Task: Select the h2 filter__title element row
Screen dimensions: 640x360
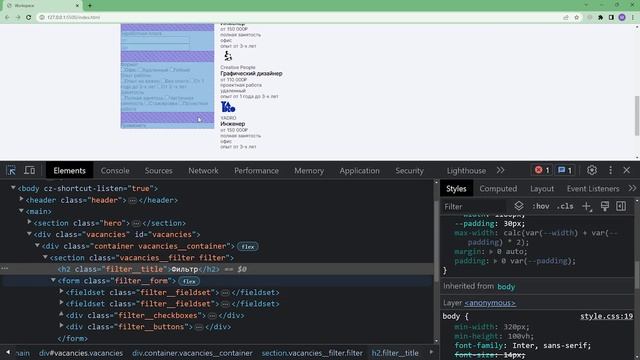Action: [216, 269]
